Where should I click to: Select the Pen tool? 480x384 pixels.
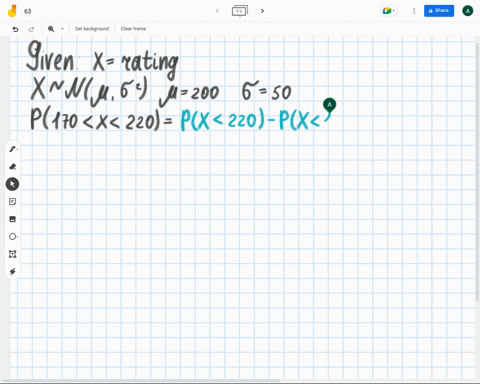(12, 149)
